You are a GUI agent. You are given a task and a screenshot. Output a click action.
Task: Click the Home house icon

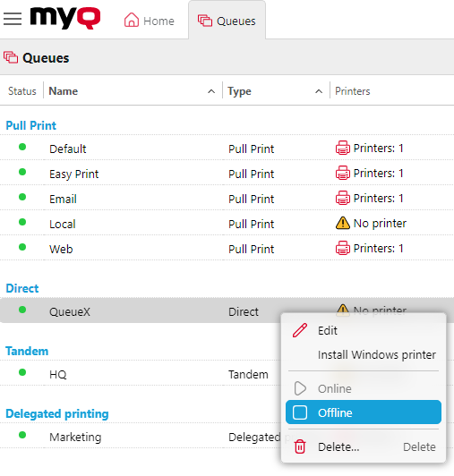pos(132,20)
